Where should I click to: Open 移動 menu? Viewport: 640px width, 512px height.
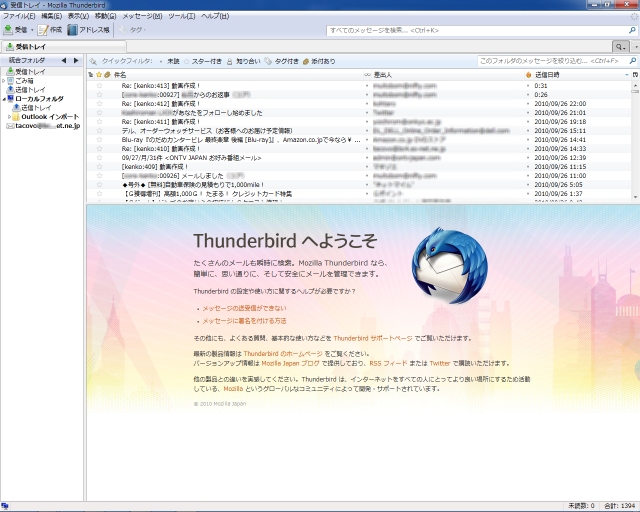pos(105,16)
